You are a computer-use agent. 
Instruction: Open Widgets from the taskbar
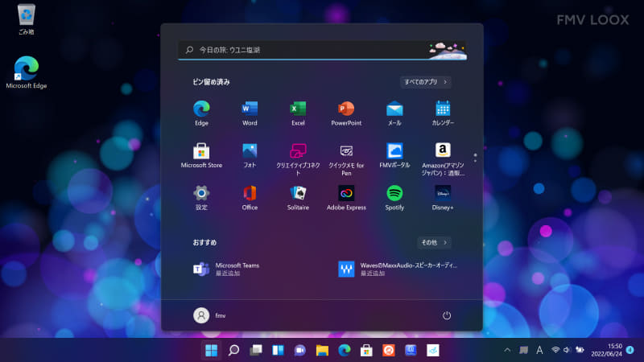[278, 350]
